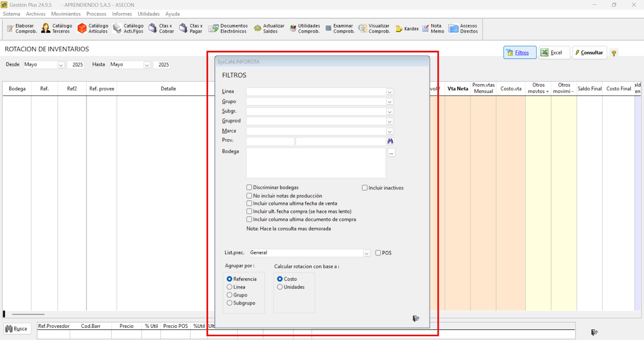Click the Documentos Electrónicos icon

228,28
